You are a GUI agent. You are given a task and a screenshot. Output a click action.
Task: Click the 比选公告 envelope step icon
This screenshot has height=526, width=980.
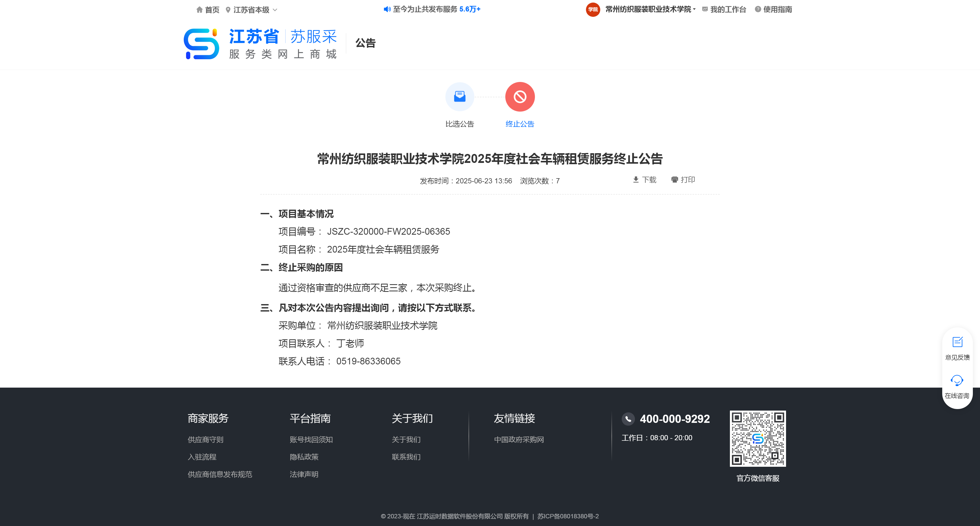(x=460, y=97)
